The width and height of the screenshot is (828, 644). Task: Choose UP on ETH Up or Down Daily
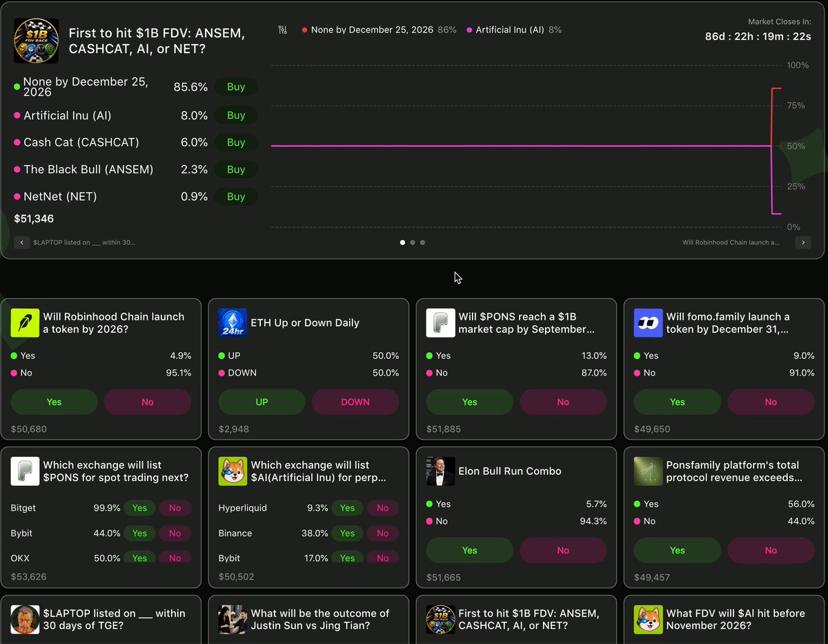tap(262, 402)
